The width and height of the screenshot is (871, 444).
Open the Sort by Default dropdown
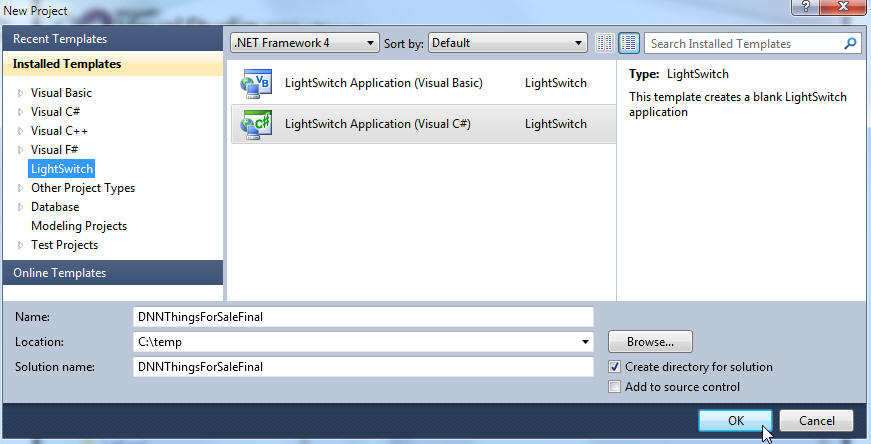[508, 43]
